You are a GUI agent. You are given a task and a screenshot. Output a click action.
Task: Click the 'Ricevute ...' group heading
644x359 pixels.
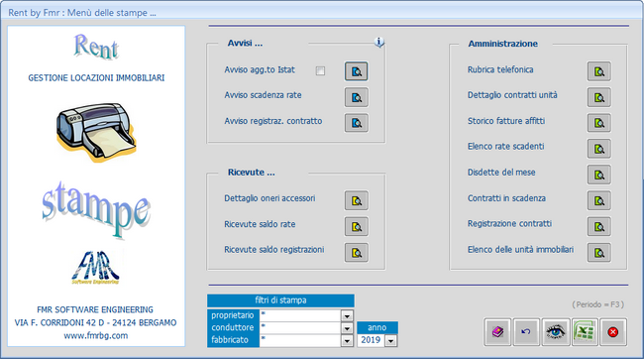pyautogui.click(x=252, y=173)
